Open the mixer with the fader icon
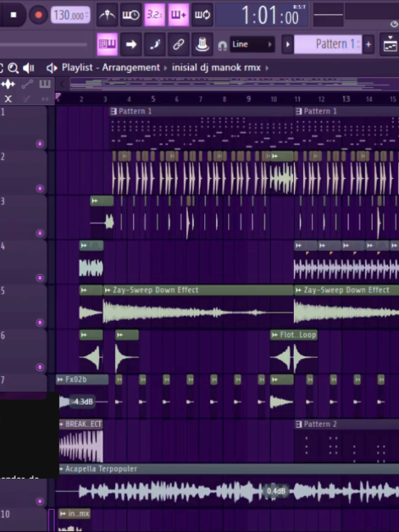399x532 pixels. 202,44
